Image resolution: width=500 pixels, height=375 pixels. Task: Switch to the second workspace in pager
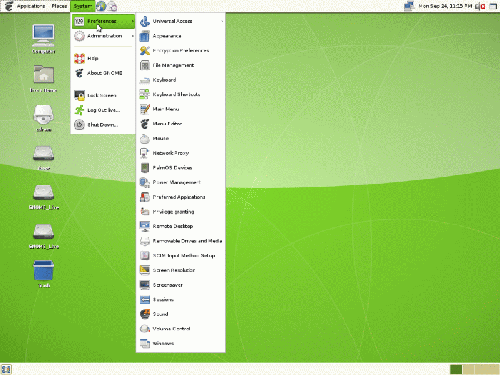(x=468, y=369)
